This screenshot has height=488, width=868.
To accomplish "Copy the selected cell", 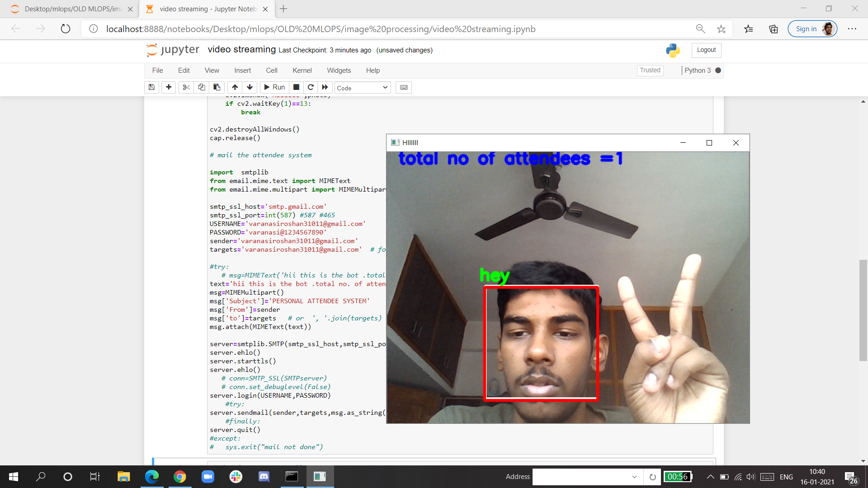I will click(x=201, y=87).
